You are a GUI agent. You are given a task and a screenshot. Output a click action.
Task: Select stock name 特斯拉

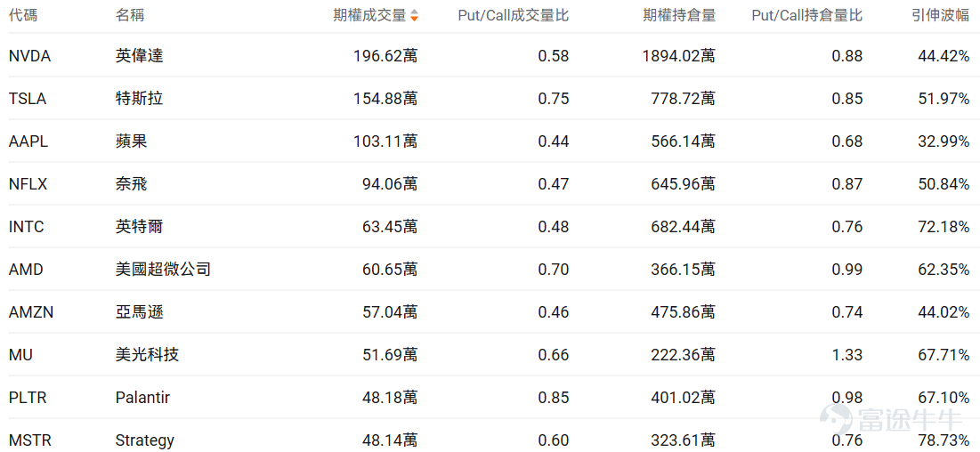(x=139, y=99)
